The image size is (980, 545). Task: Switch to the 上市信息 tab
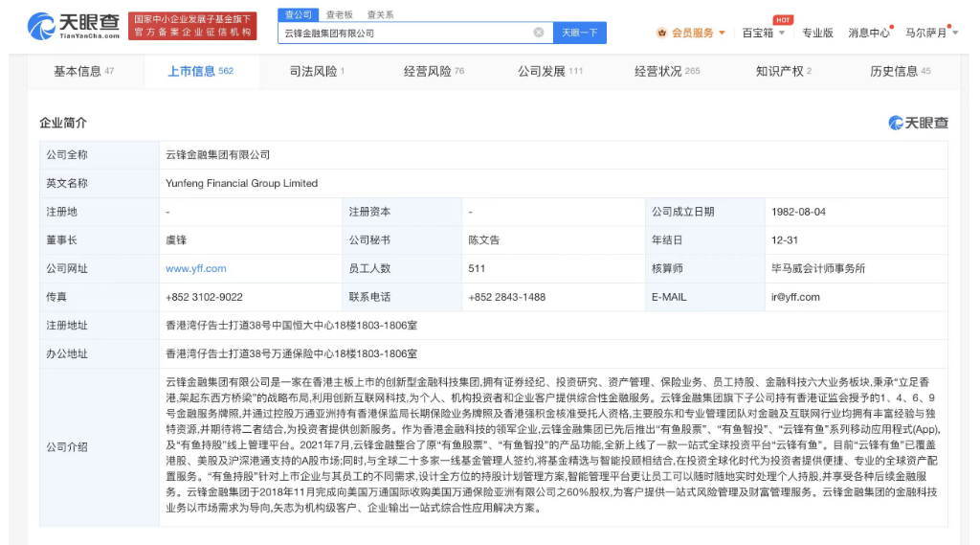tap(201, 71)
